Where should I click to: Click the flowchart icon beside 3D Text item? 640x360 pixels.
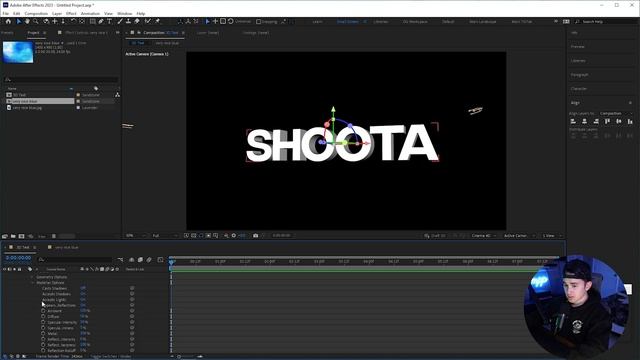[118, 95]
